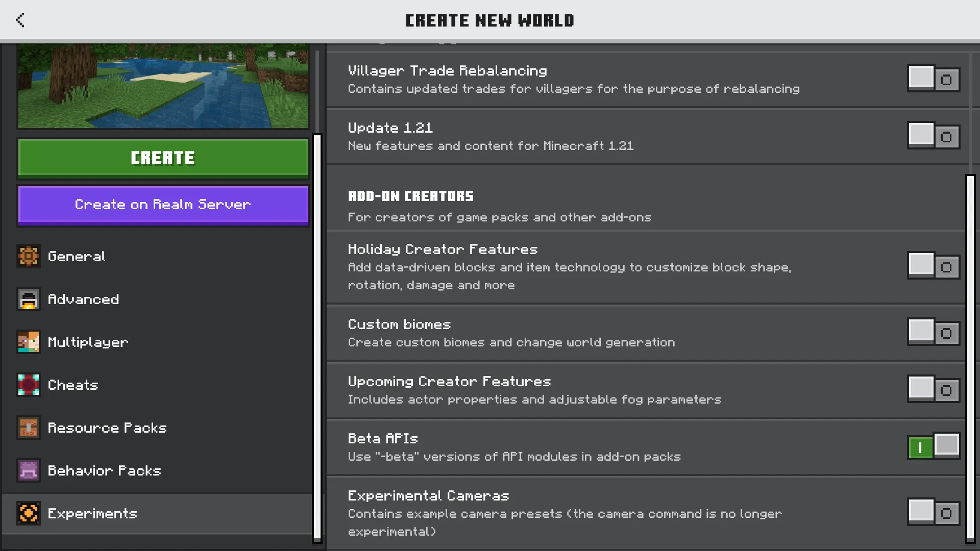
Task: Click 'Contains example camera presets' description
Action: click(x=565, y=522)
